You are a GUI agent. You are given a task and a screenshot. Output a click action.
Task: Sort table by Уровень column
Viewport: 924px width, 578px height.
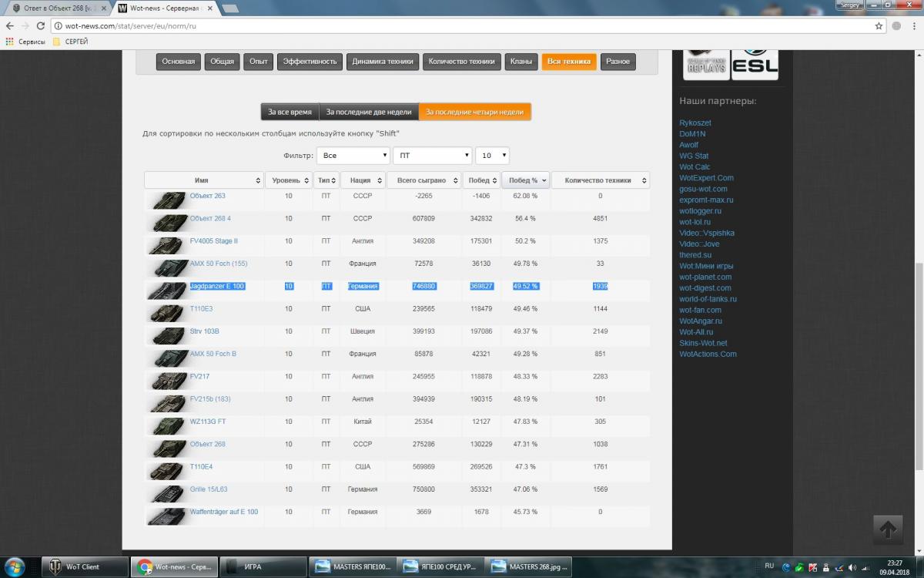[x=289, y=180]
